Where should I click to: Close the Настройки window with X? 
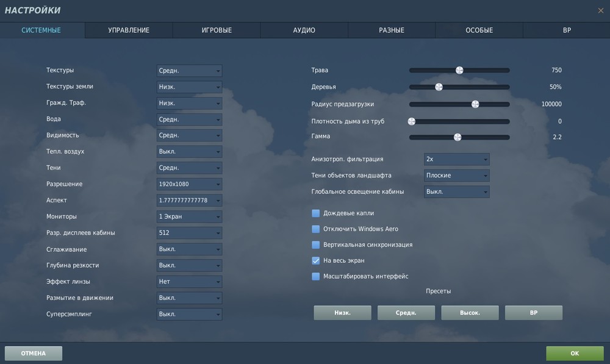point(601,10)
